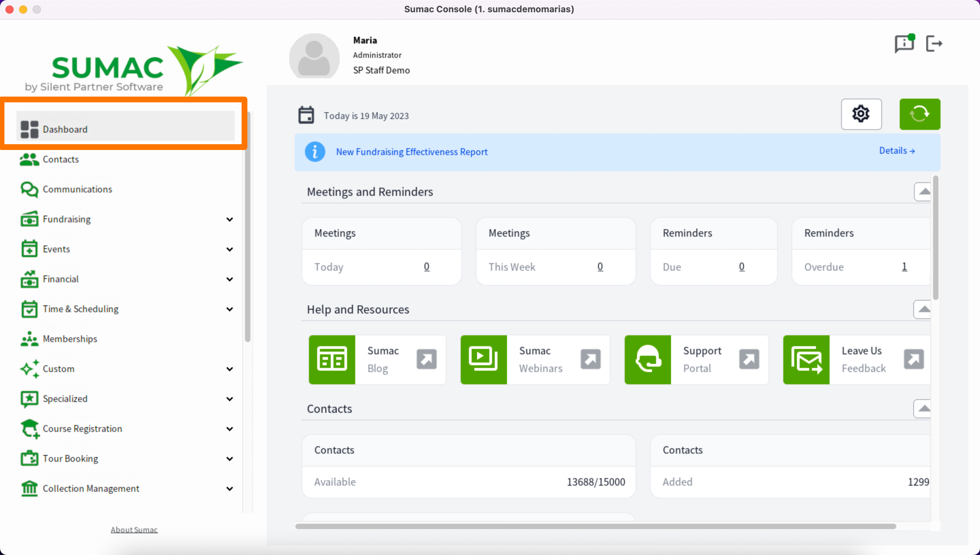The width and height of the screenshot is (980, 555).
Task: Click the 13688/15000 contacts available value
Action: coord(595,482)
